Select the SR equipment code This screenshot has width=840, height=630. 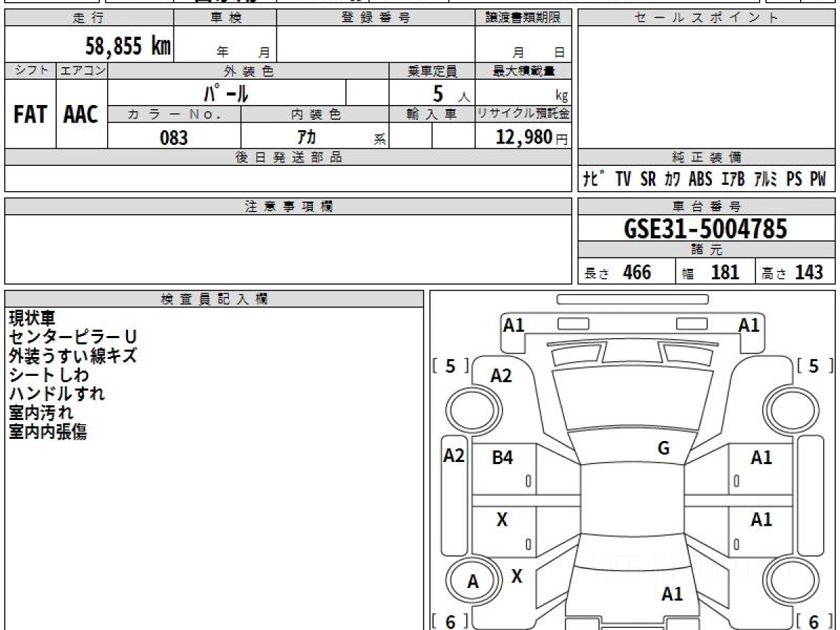(x=647, y=179)
